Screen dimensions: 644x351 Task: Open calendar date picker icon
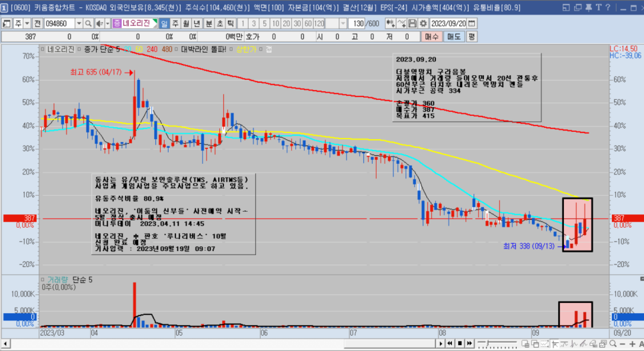click(472, 23)
